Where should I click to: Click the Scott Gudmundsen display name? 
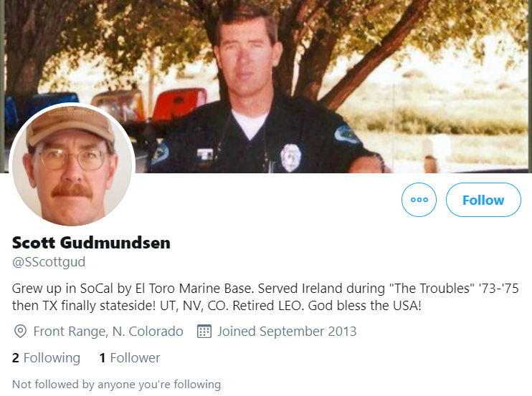tap(91, 243)
